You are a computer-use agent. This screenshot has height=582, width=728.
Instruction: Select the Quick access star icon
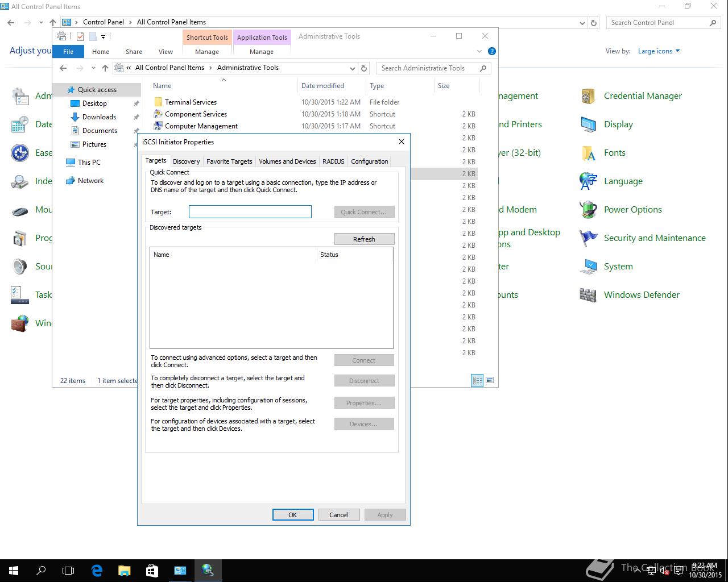coord(71,90)
